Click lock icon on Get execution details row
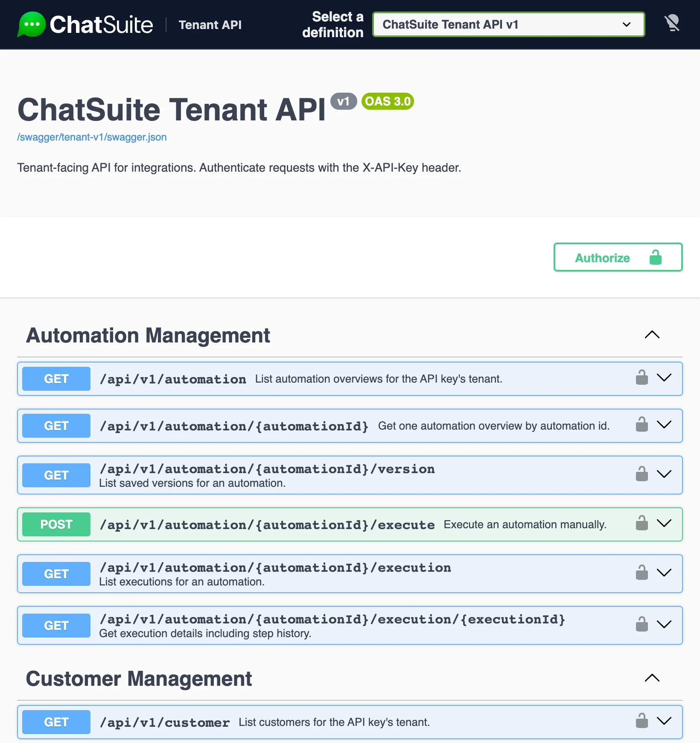Viewport: 700px width, 743px height. click(642, 624)
